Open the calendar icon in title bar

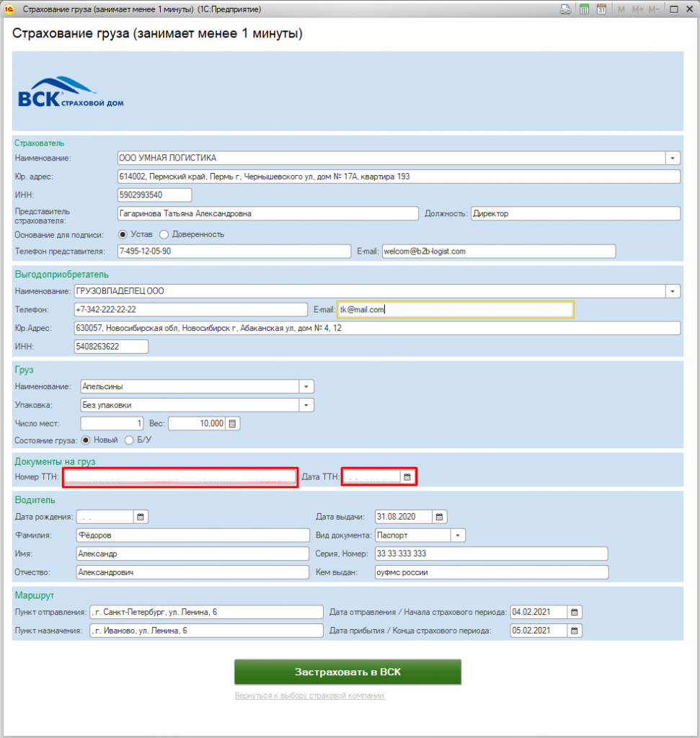[x=602, y=9]
